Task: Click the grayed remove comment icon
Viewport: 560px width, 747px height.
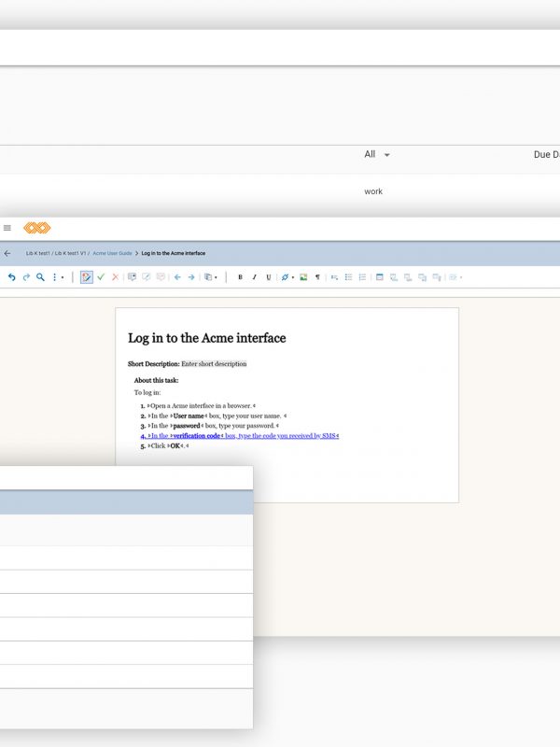Action: pos(161,276)
